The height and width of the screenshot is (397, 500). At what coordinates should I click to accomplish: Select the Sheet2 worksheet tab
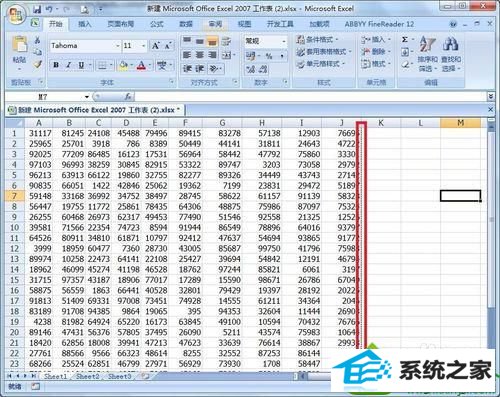[87, 376]
